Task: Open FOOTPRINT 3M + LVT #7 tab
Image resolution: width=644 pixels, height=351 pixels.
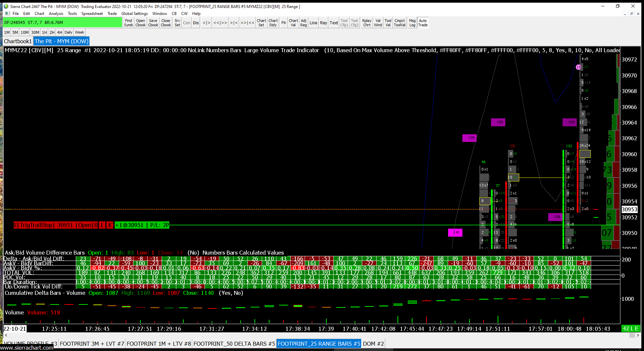Action: (92, 344)
